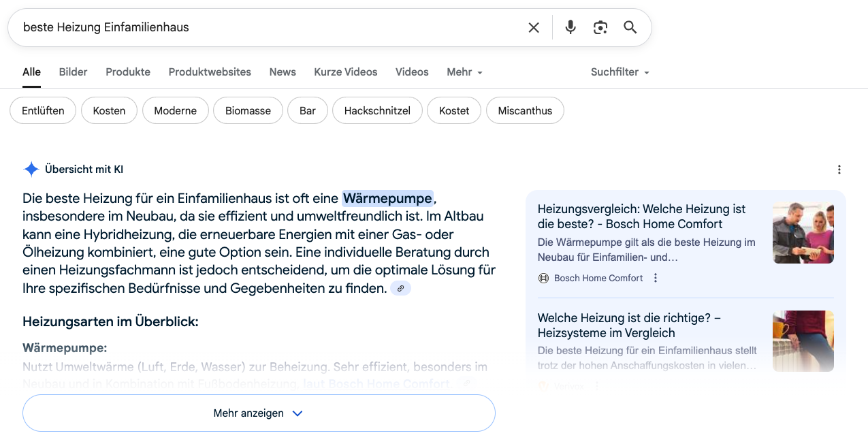The image size is (868, 444).
Task: Click the Bosch article thumbnail image
Action: pos(803,233)
